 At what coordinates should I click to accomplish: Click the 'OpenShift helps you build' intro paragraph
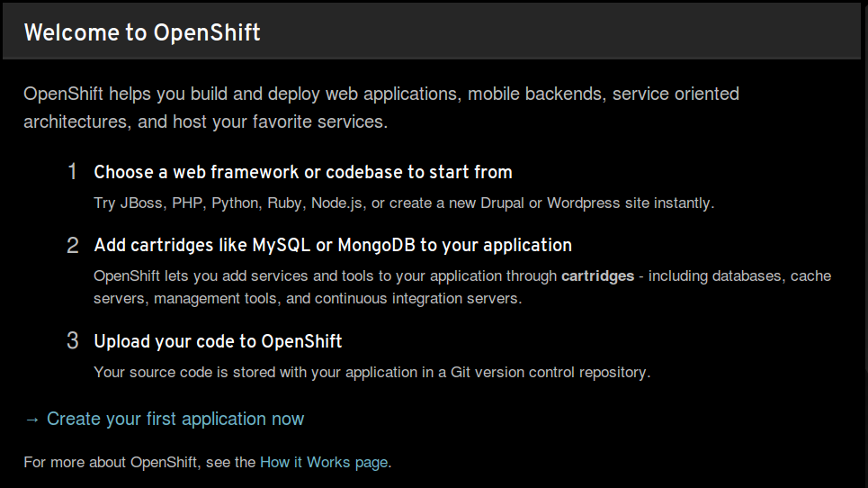pos(380,107)
